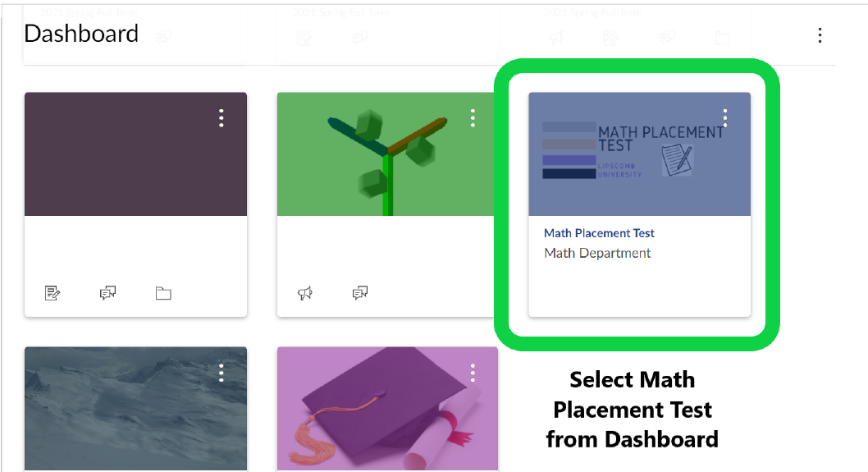Open options menu on green plant card
This screenshot has height=472, width=868.
click(473, 118)
